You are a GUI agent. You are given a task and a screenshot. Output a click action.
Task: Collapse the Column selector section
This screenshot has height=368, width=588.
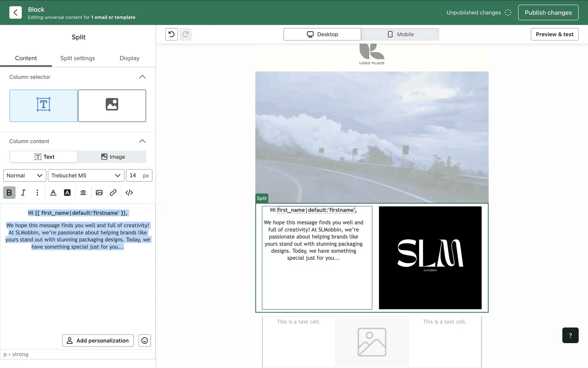[142, 77]
